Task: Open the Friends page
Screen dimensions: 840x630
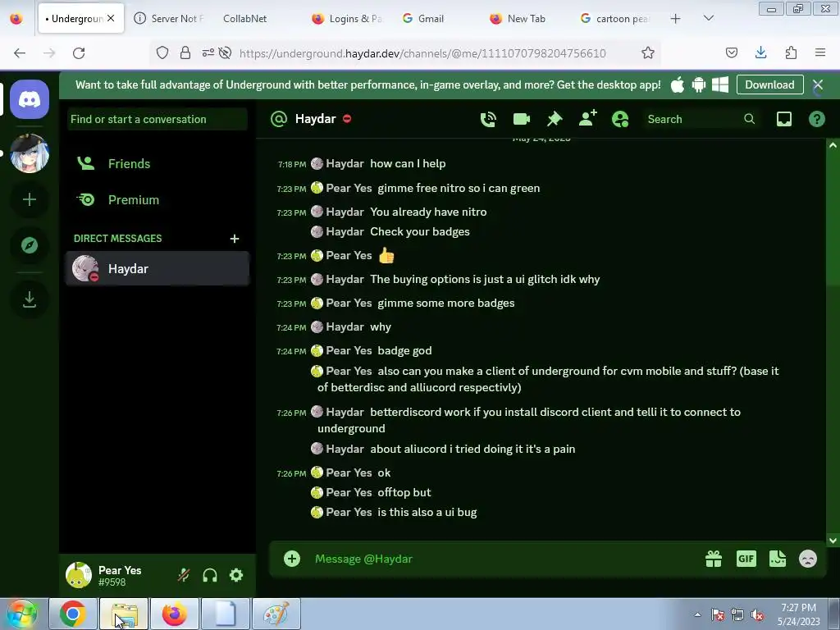Action: tap(157, 163)
